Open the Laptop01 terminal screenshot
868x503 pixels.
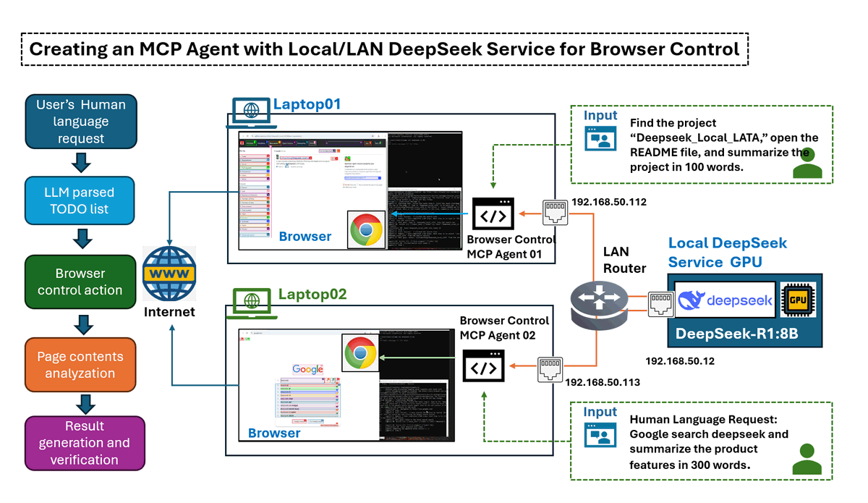[x=425, y=190]
